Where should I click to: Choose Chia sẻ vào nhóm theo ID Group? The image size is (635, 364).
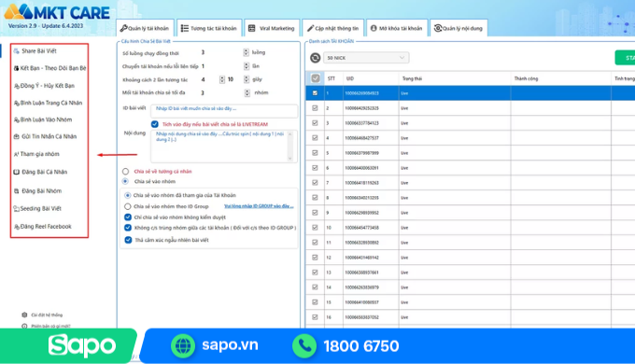pos(128,206)
